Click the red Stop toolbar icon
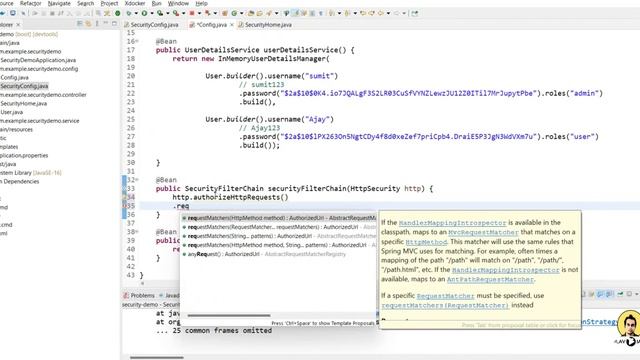 [191, 13]
